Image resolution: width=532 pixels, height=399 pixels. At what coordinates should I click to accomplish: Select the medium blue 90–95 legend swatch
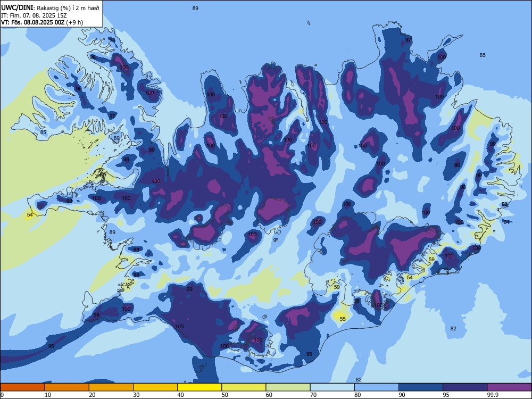(421, 387)
